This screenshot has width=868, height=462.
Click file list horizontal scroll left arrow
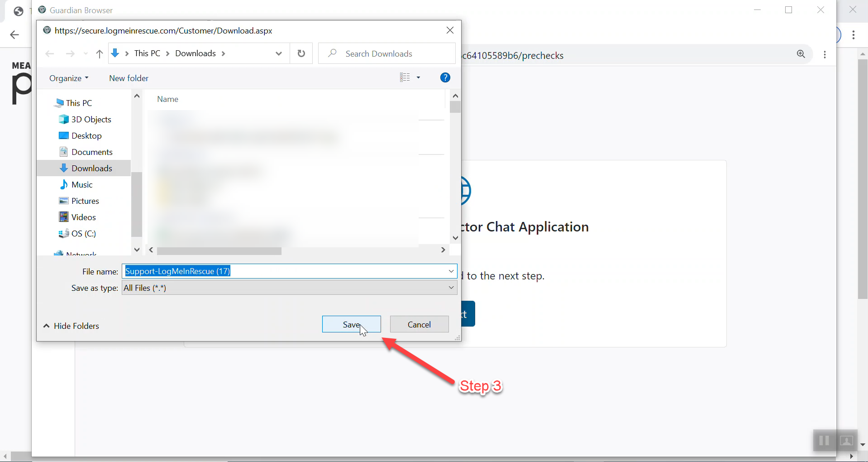point(152,250)
